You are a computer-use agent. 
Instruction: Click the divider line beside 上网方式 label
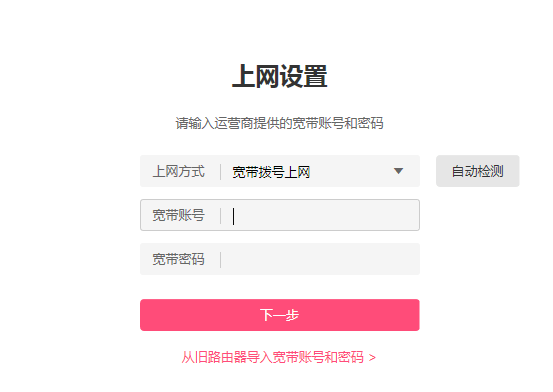coord(220,172)
